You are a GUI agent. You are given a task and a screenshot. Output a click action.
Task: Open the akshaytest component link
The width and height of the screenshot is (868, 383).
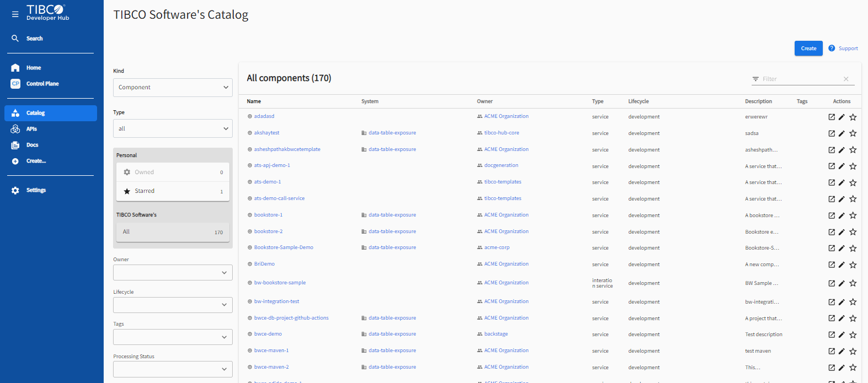tap(267, 133)
